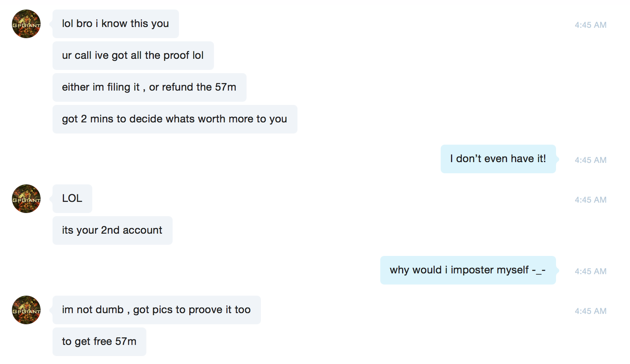Select GPGiant avatar beside 'im not dumb' message

(26, 310)
